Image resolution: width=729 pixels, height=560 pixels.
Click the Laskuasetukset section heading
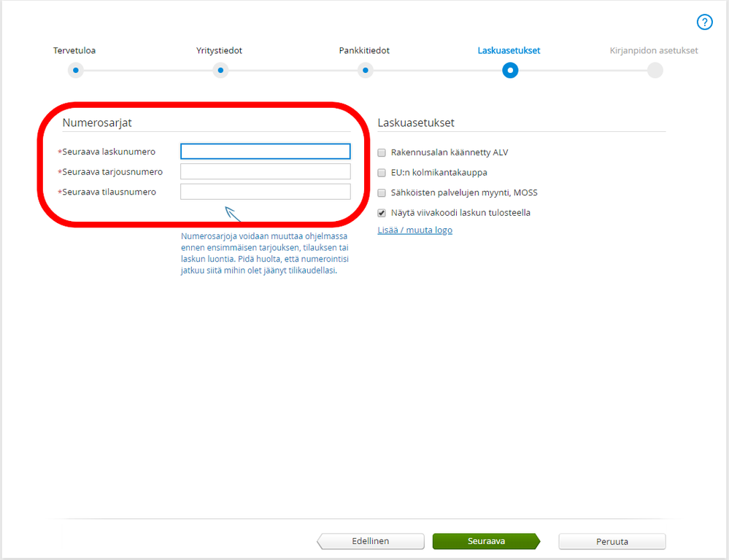[416, 122]
